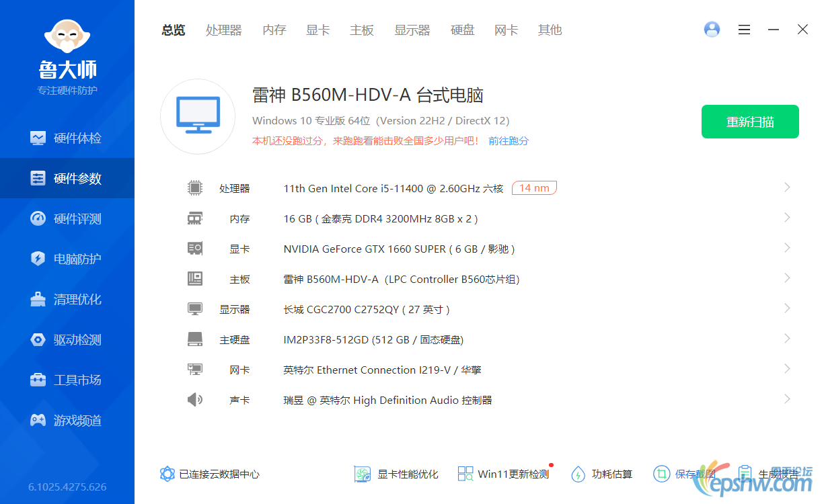The width and height of the screenshot is (824, 504).
Task: Expand the 处理器 row chevron
Action: (x=787, y=187)
